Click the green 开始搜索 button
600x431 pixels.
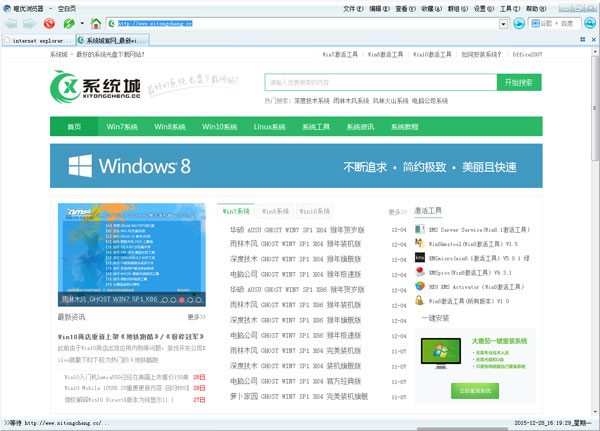coord(519,82)
